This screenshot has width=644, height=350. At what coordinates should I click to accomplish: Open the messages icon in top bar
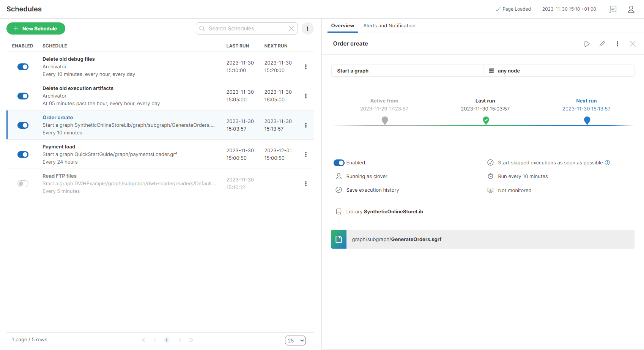coord(613,9)
